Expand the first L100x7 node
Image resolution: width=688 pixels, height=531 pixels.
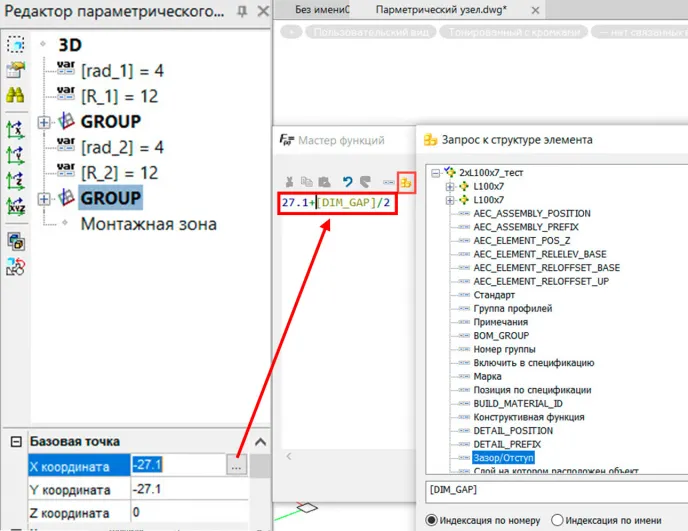tap(449, 187)
